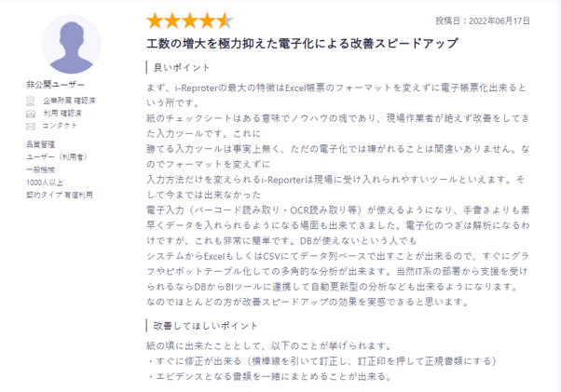Click the 品質管理 department label
561x392 pixels.
[40, 144]
